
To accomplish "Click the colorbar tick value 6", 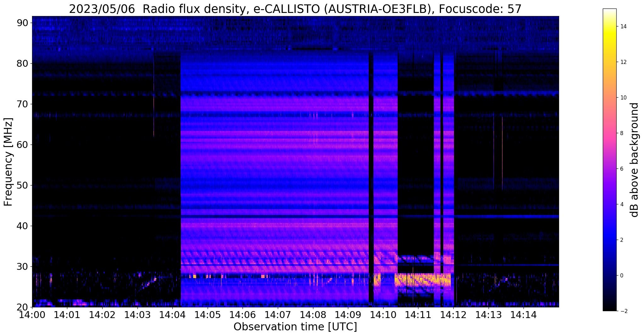I will click(x=621, y=169).
